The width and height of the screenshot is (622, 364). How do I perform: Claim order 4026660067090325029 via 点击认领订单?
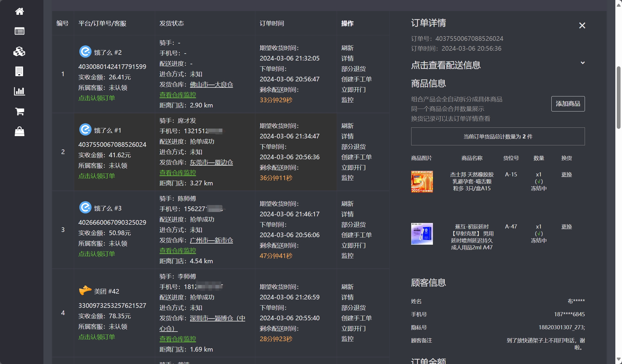point(97,254)
